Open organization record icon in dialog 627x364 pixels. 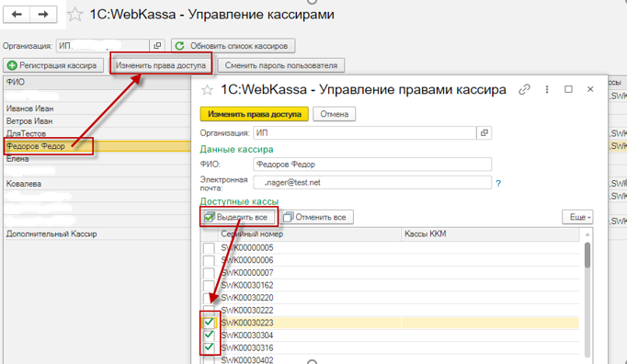tap(484, 132)
